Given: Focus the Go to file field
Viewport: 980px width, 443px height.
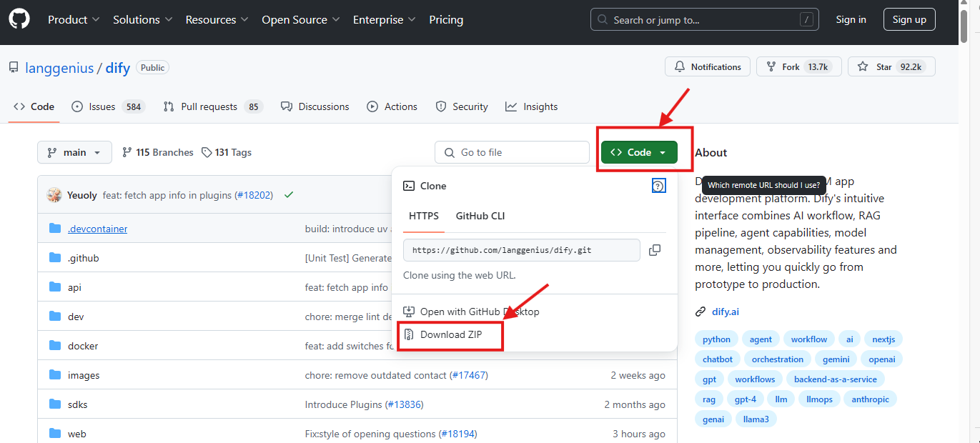Looking at the screenshot, I should (x=512, y=152).
